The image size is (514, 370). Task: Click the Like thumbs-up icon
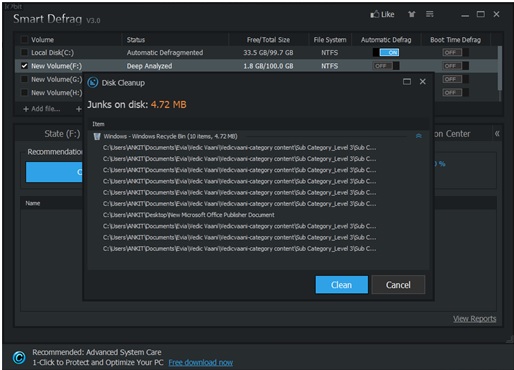[375, 14]
